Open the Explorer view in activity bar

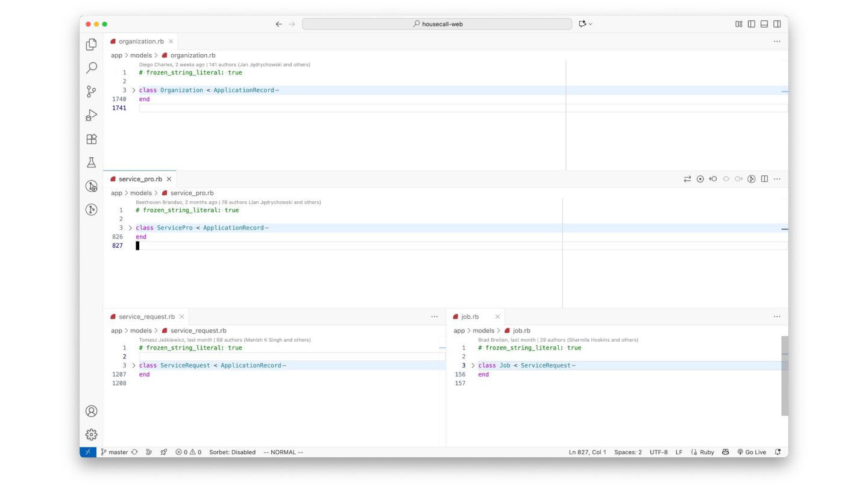(x=92, y=45)
